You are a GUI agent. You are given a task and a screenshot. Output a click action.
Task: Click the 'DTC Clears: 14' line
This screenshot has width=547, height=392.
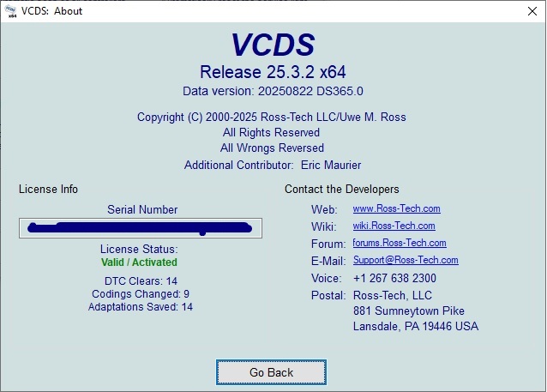141,281
